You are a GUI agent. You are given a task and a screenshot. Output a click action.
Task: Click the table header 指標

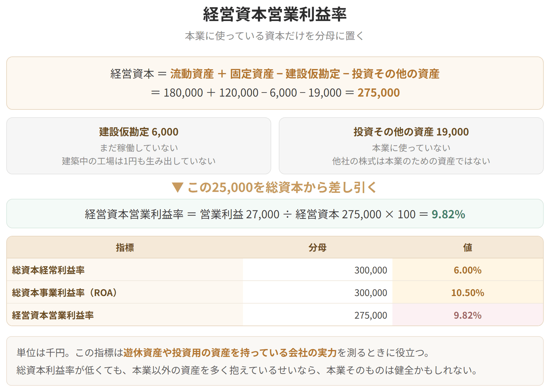click(125, 248)
